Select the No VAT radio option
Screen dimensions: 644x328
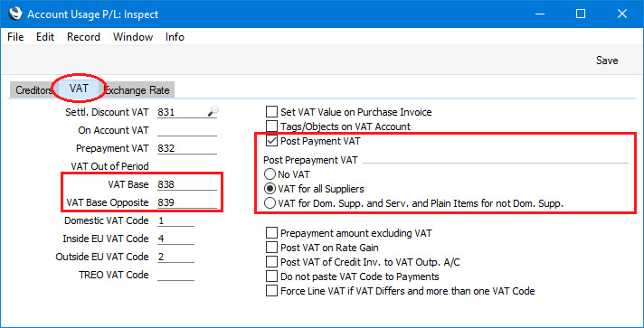(270, 175)
